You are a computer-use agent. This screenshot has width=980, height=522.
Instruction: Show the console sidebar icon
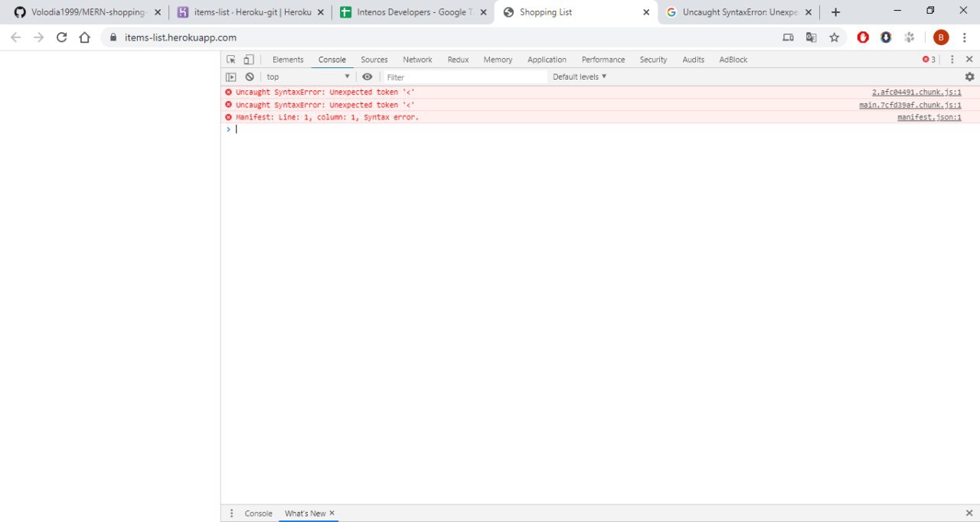point(230,77)
